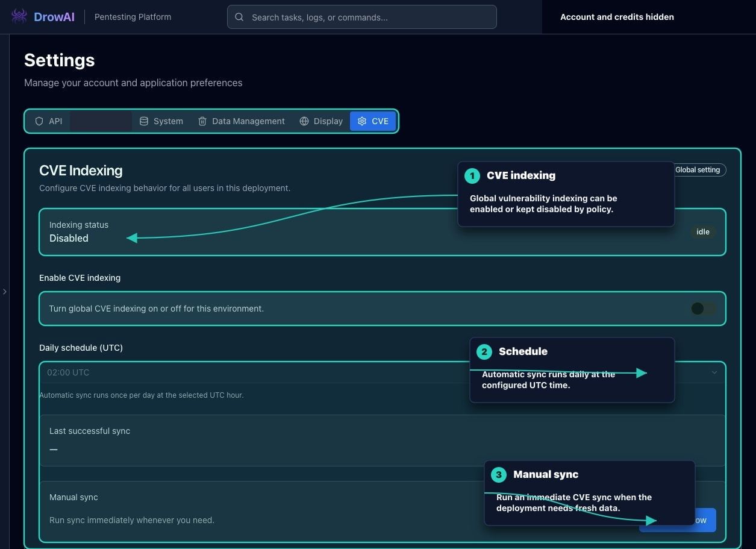This screenshot has width=756, height=549.
Task: Toggle the Enable CVE indexing switch
Action: tap(703, 309)
